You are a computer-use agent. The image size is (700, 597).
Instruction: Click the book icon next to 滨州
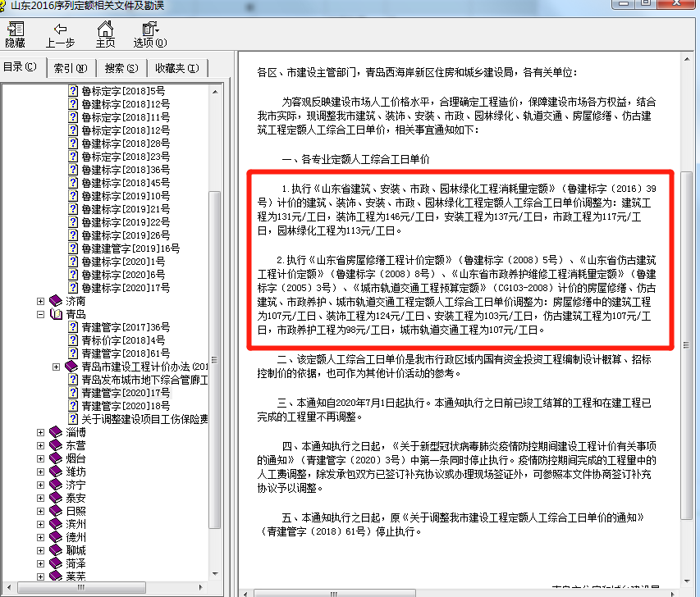[x=56, y=524]
